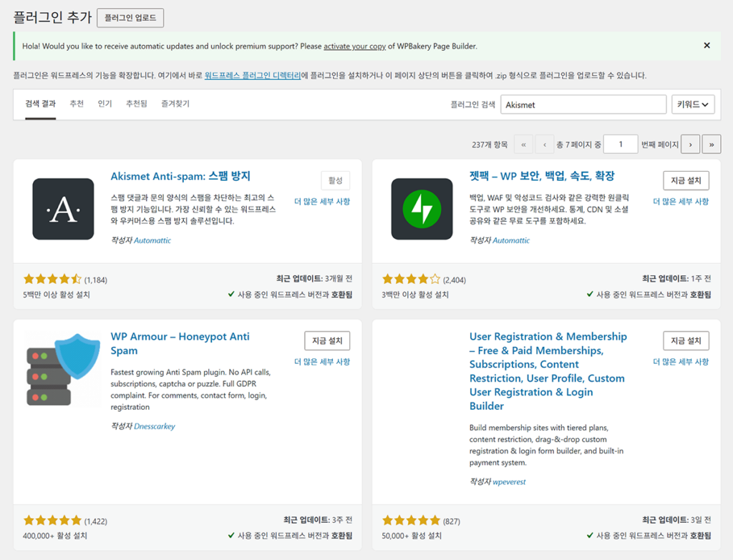Click 최근 업데이트: 1주 전 text
This screenshot has height=560, width=733.
(x=676, y=279)
